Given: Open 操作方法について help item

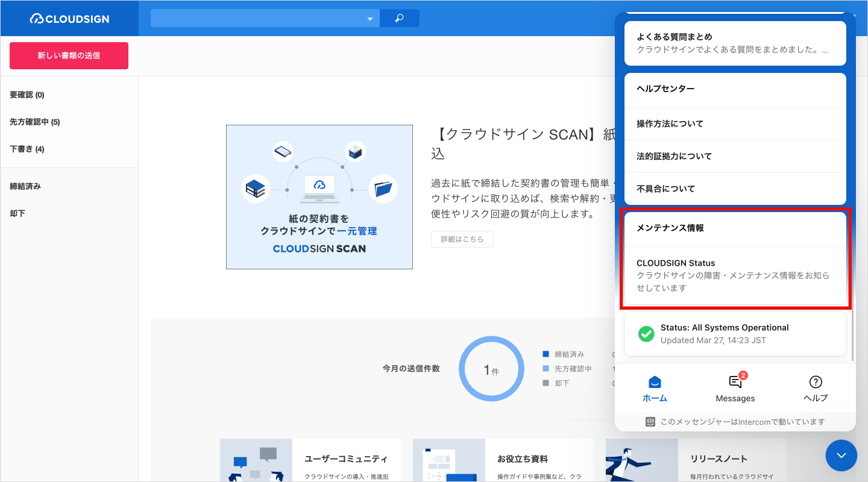Looking at the screenshot, I should [x=735, y=124].
